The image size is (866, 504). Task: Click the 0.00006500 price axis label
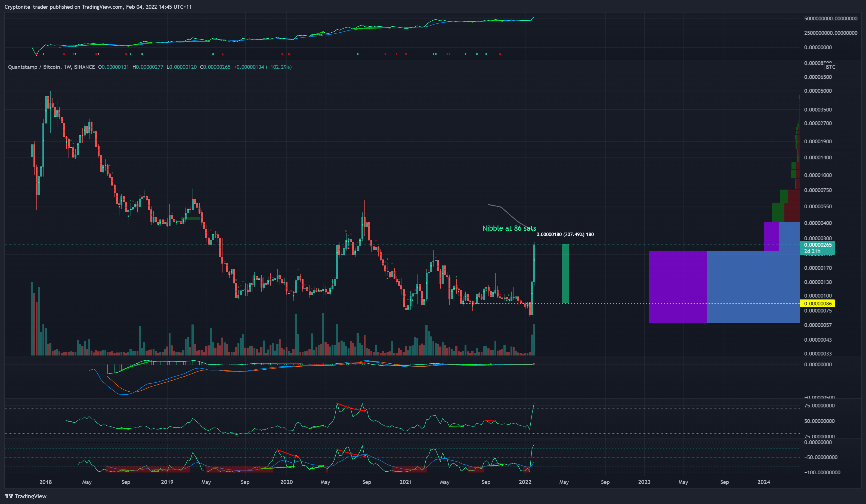coord(818,77)
